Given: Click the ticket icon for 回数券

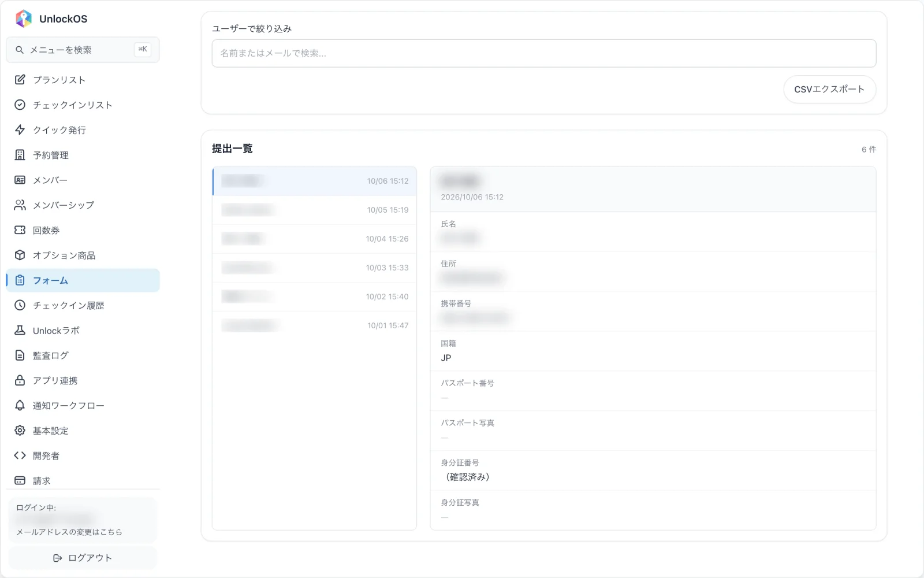Looking at the screenshot, I should (x=20, y=230).
